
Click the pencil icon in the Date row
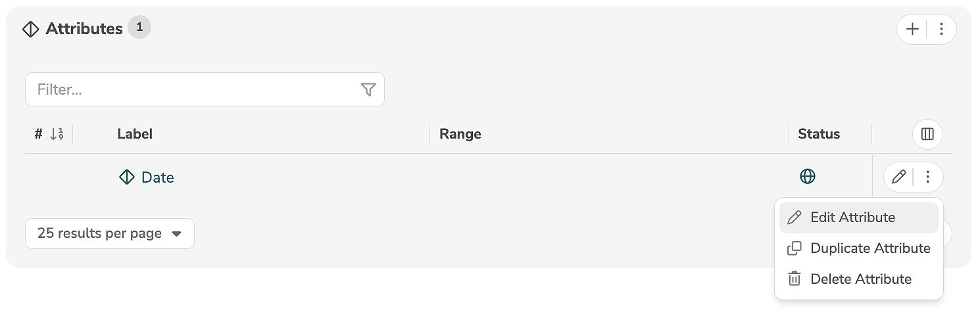(x=898, y=177)
